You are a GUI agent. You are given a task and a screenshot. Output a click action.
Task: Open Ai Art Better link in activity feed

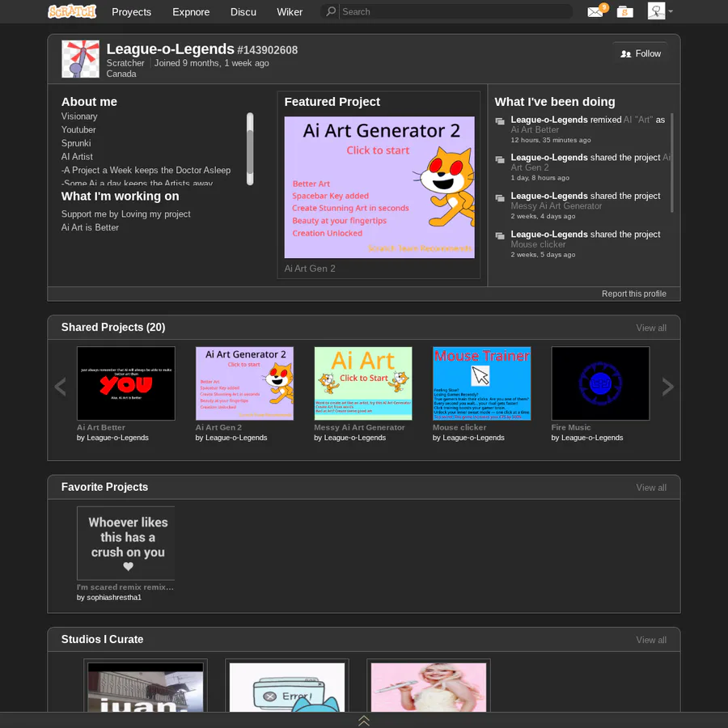tap(535, 130)
